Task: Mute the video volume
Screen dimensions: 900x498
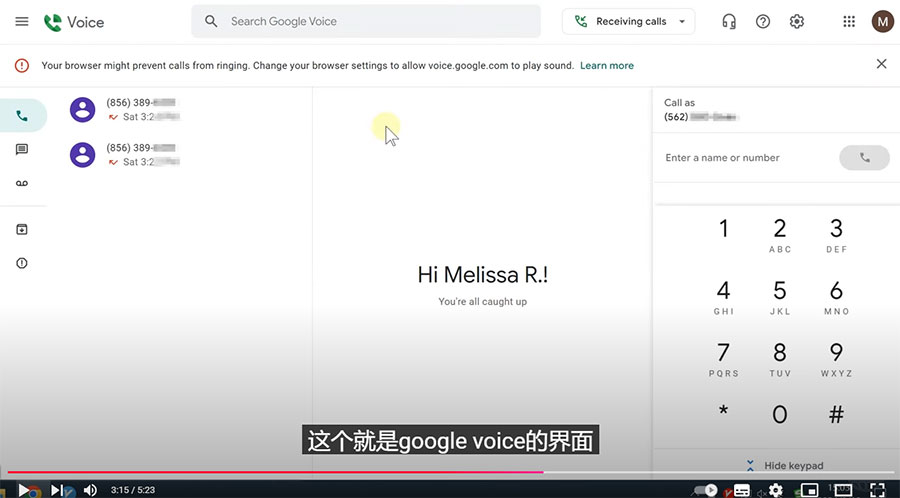Action: point(90,490)
